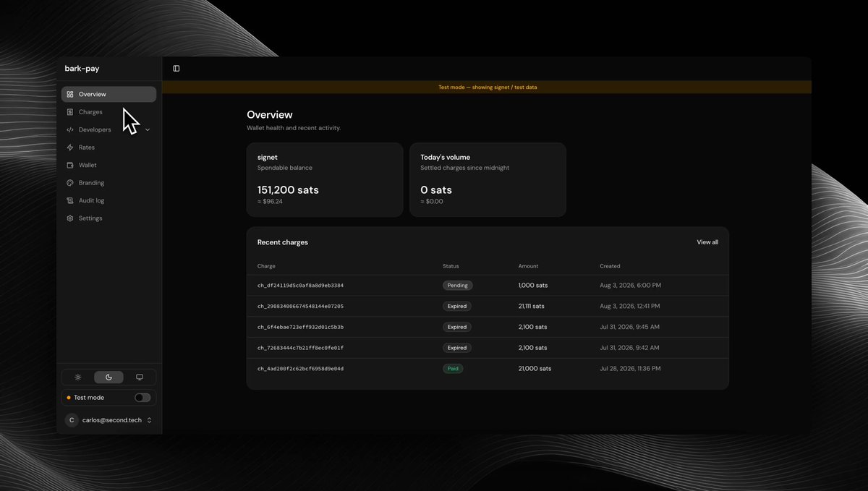Toggle the Test mode switch
The image size is (868, 491).
click(142, 398)
